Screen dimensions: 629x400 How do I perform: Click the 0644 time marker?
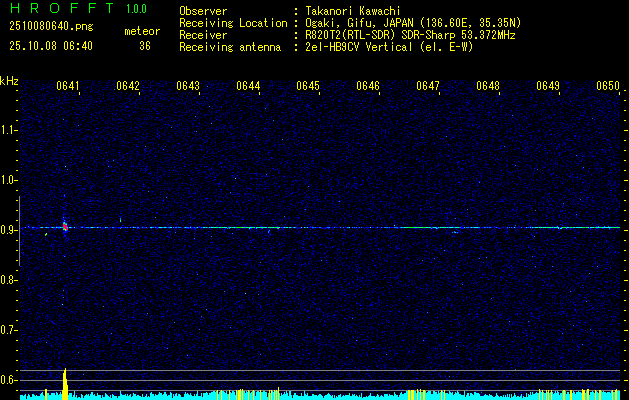click(x=248, y=86)
